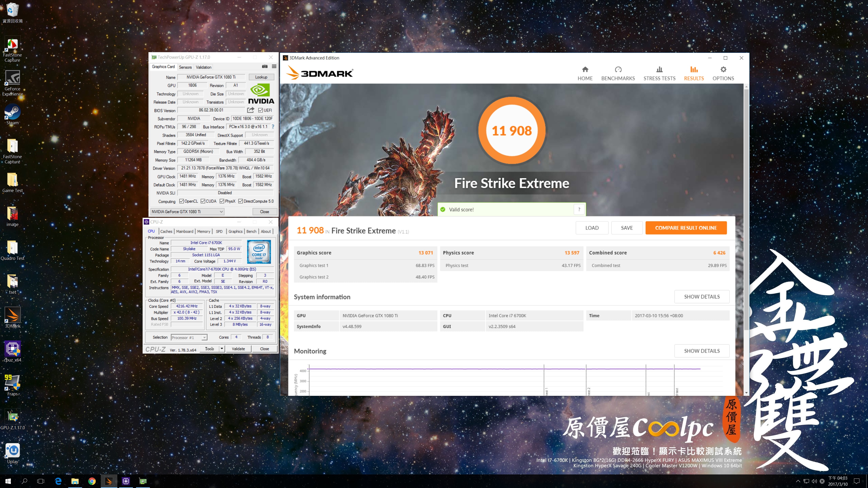Click the CPU-Z Tools button
This screenshot has height=488, width=868.
(210, 349)
